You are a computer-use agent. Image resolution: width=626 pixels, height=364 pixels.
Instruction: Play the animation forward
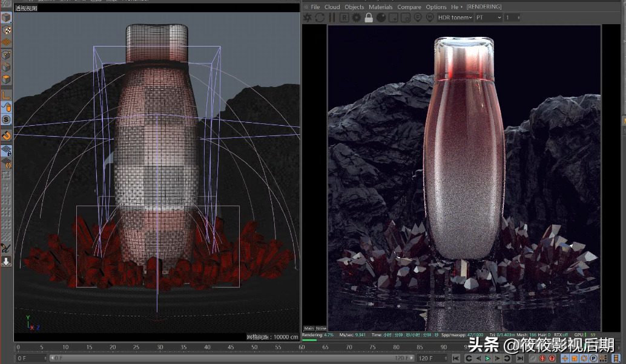pyautogui.click(x=488, y=357)
